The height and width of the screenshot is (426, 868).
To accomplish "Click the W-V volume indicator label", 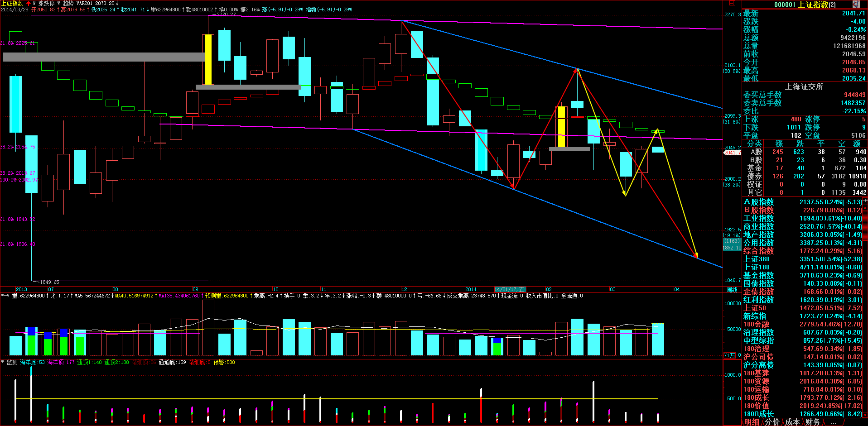I will (x=5, y=296).
